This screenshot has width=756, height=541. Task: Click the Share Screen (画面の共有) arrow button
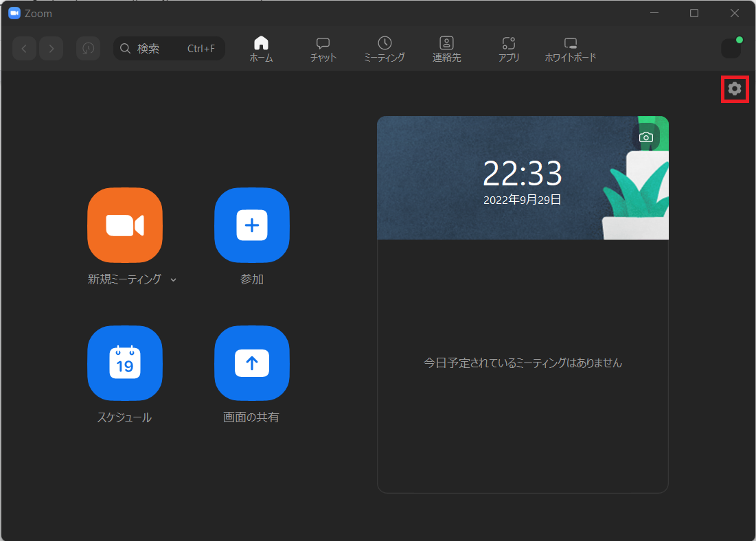(x=252, y=363)
